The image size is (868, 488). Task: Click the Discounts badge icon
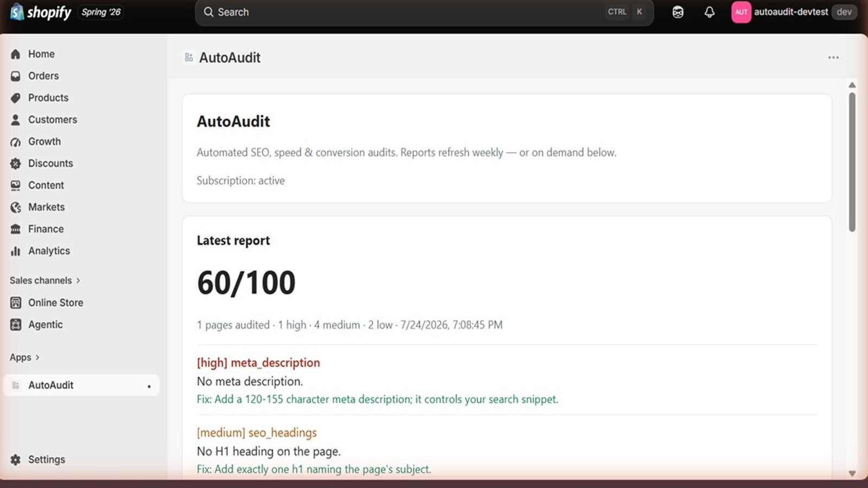tap(16, 163)
